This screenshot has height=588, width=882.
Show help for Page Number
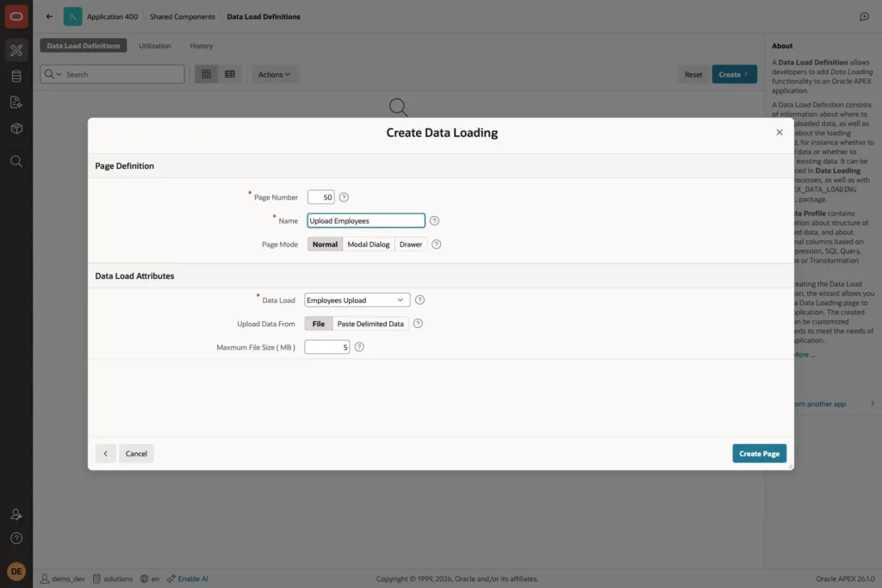[x=344, y=197]
